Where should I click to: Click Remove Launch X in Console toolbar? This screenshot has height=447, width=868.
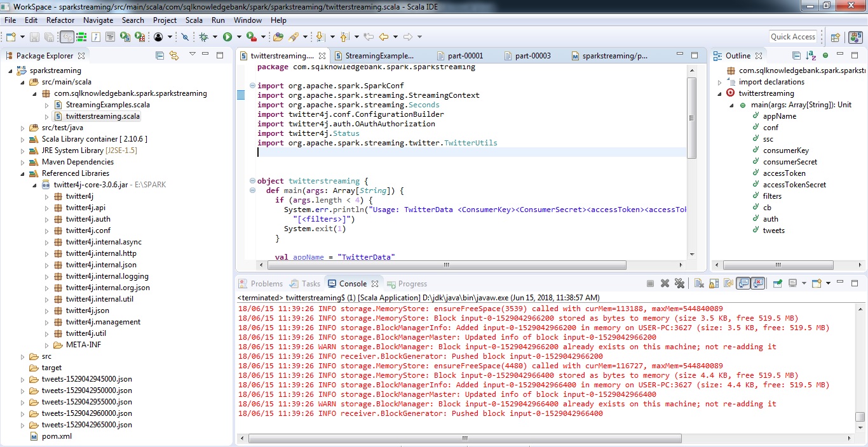(x=665, y=283)
